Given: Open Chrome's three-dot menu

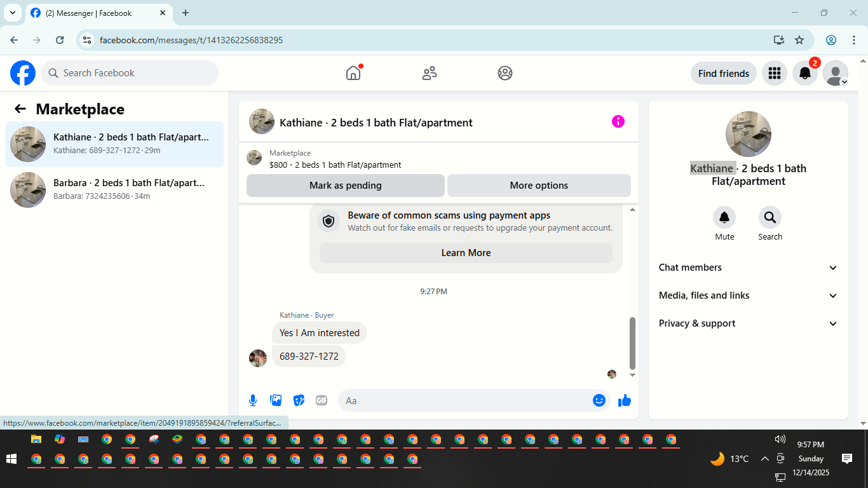Looking at the screenshot, I should tap(854, 40).
